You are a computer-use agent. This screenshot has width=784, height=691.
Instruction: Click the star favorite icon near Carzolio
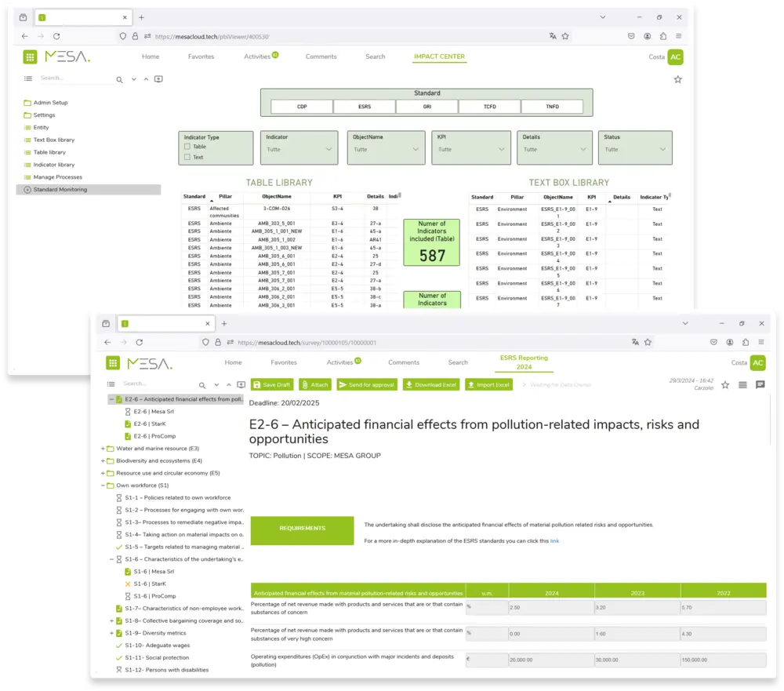724,384
